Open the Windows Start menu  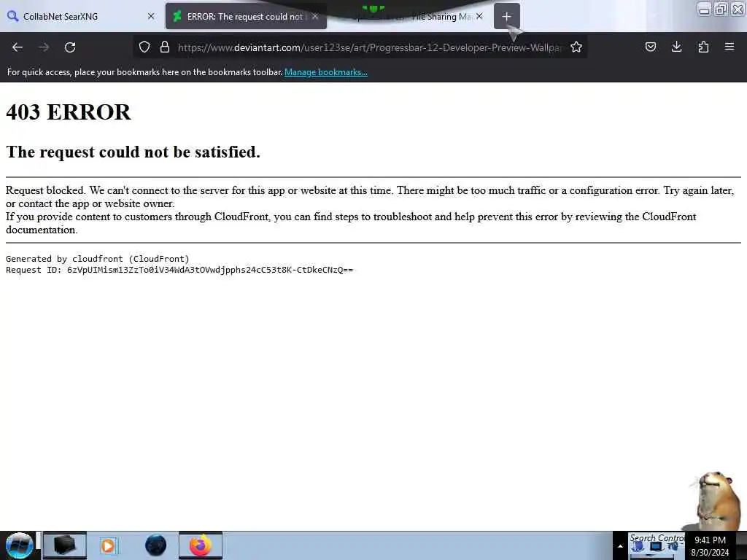tap(19, 545)
